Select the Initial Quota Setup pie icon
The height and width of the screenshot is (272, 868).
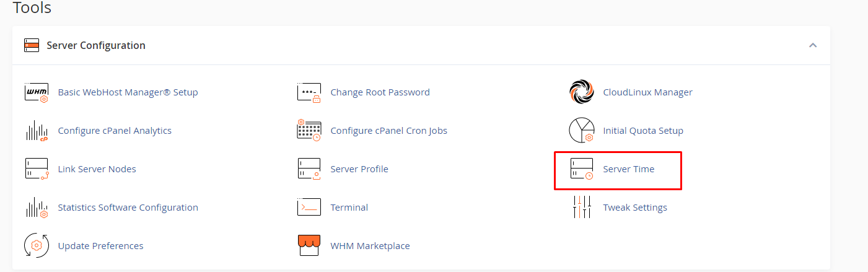click(581, 130)
